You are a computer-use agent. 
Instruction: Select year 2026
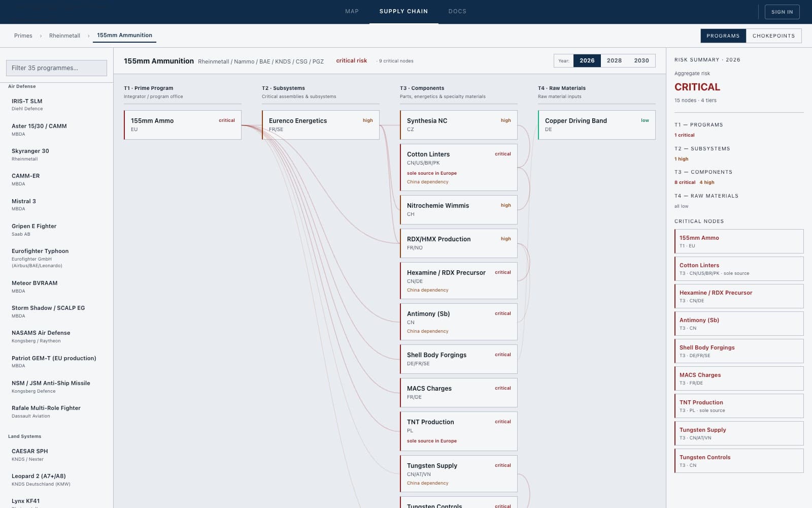(587, 60)
